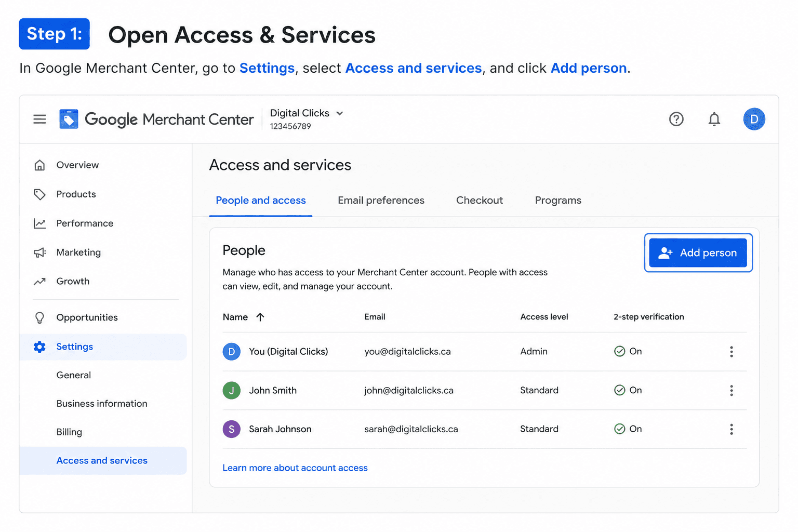The image size is (798, 532).
Task: Click the email sarah@digitalclicks.ca
Action: [x=411, y=429]
